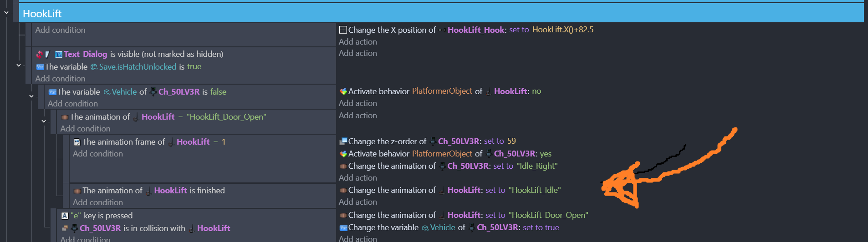
Task: Click the collision icon before 'Ch_50LV3R is in collision'
Action: (x=65, y=228)
